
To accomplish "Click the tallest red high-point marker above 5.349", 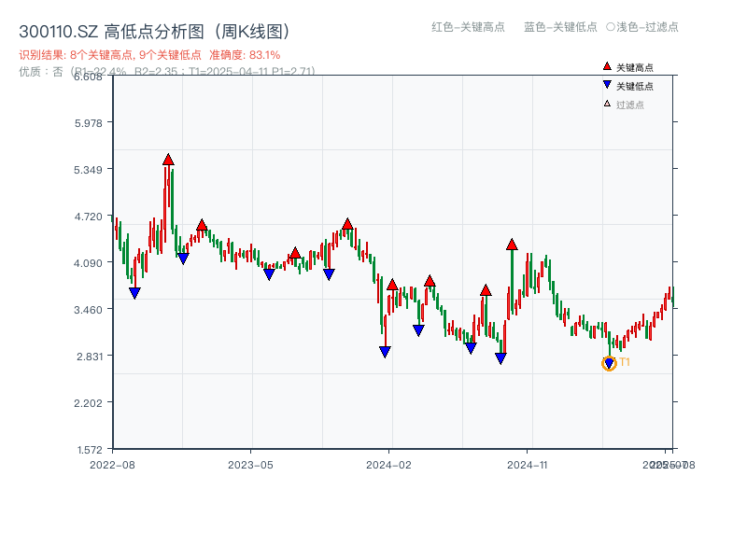I will pos(168,160).
